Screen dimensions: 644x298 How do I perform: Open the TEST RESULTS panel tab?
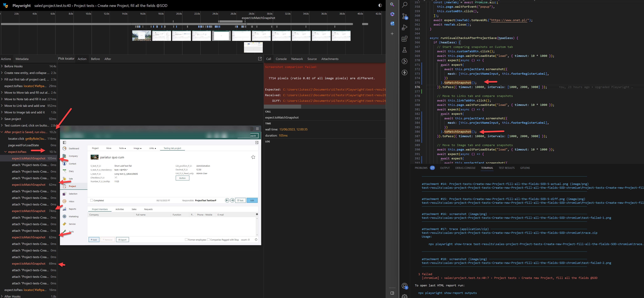coord(506,168)
